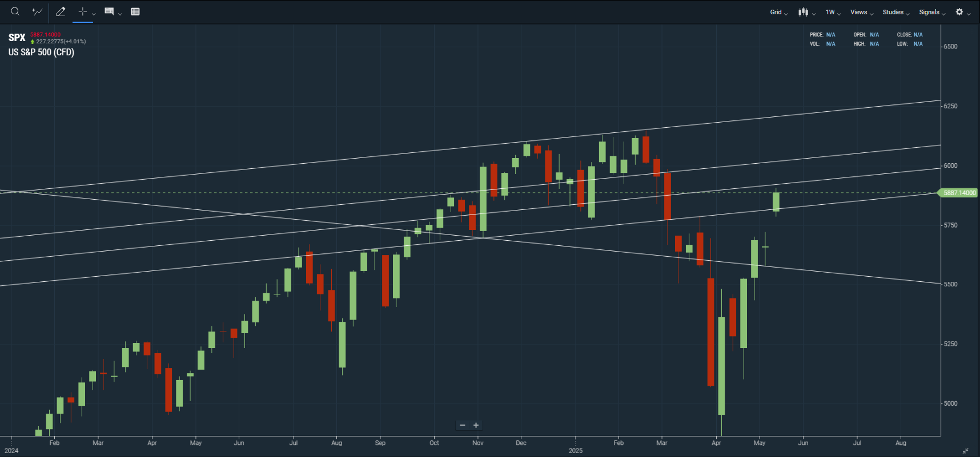The height and width of the screenshot is (457, 980).
Task: Zoom out with the minus button
Action: click(463, 425)
